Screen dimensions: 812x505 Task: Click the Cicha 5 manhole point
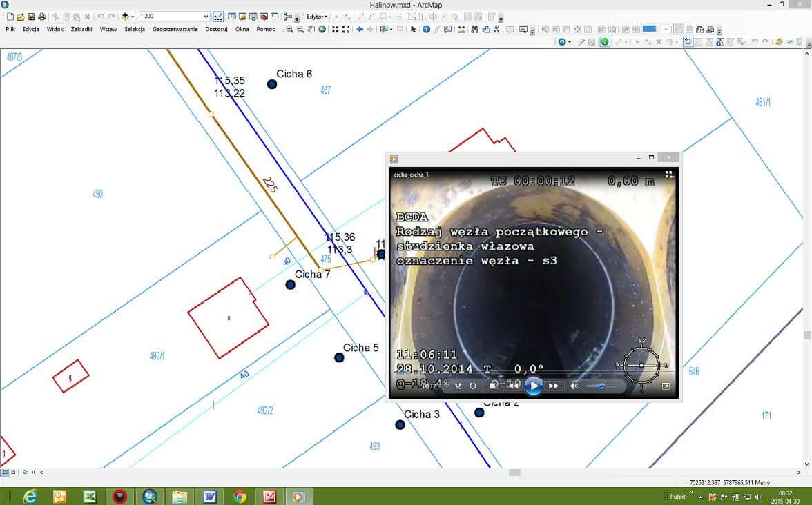tap(339, 357)
